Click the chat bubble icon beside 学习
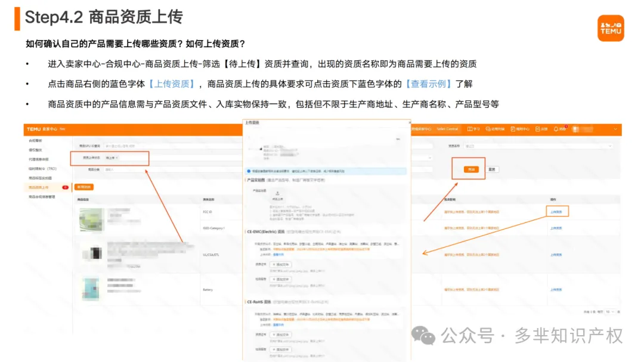Viewport: 644px width, 362px height. 488,129
